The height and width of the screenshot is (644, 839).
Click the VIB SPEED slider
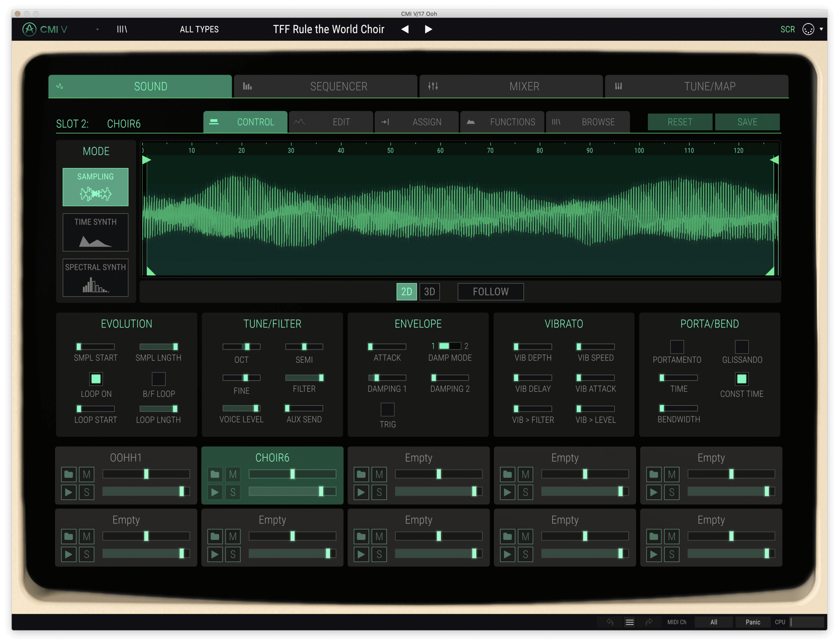pos(595,346)
